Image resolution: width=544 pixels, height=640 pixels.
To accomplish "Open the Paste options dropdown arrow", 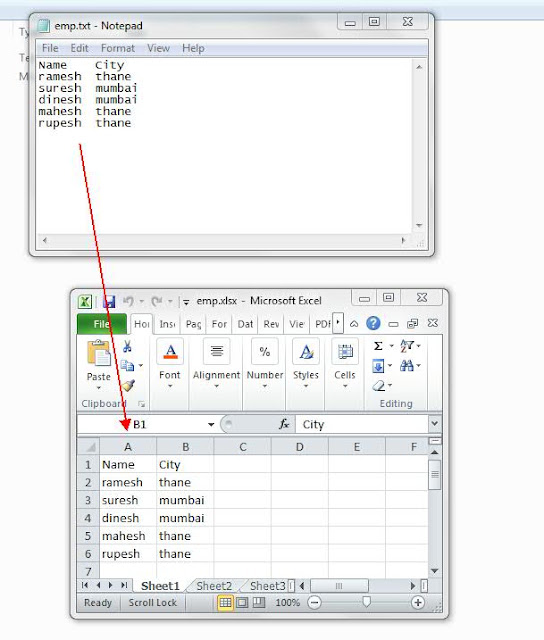I will [x=98, y=387].
